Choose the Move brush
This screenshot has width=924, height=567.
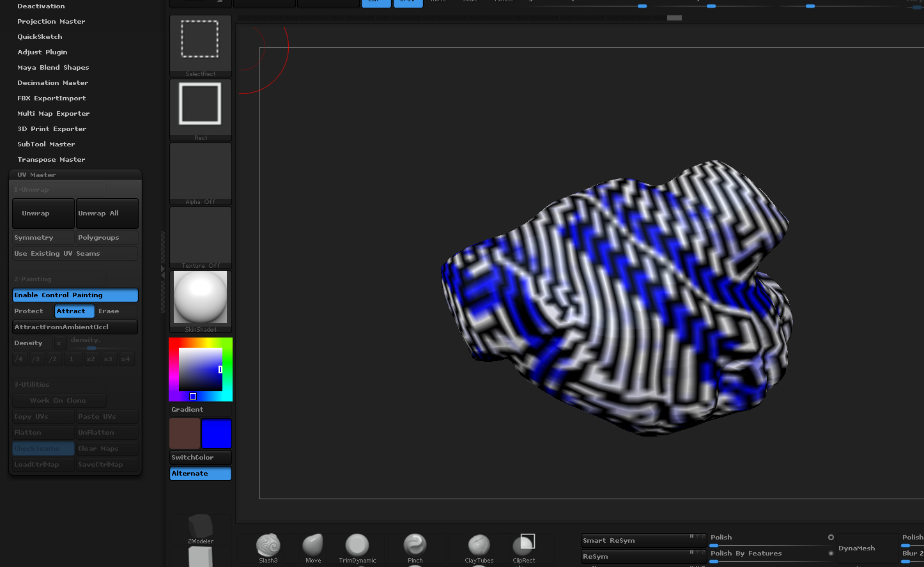(313, 546)
